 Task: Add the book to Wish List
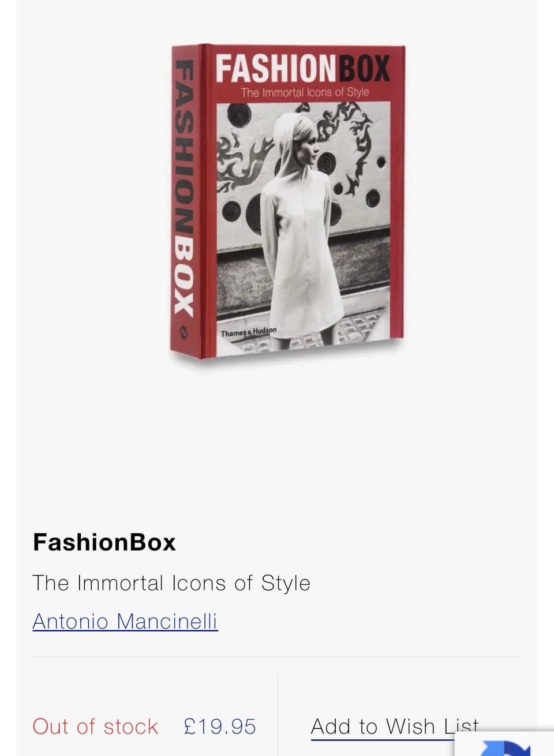[x=395, y=726]
